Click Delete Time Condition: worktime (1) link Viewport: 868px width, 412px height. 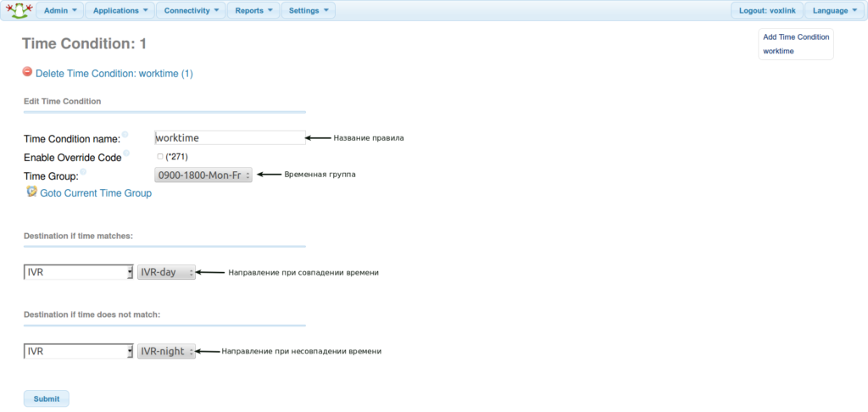point(114,73)
